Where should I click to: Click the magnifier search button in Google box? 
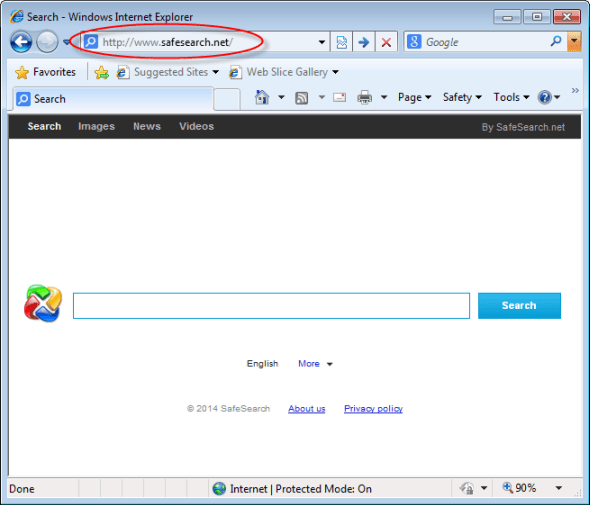(556, 41)
